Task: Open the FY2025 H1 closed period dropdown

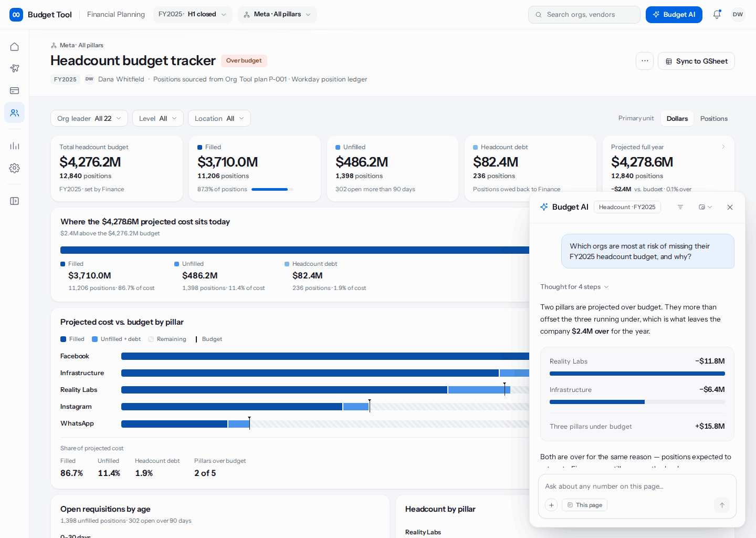Action: coord(193,15)
